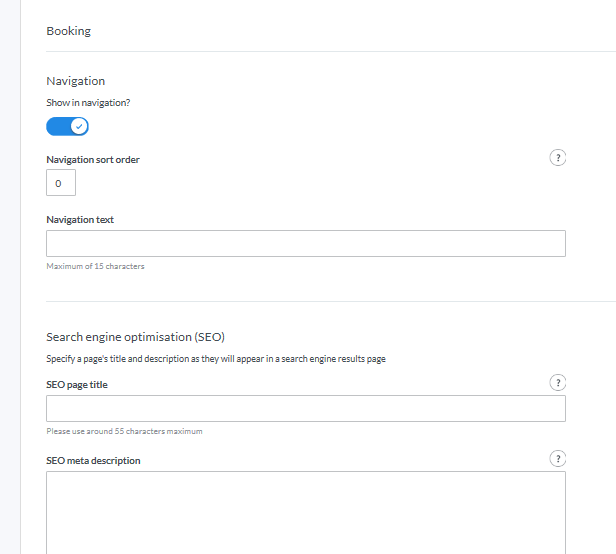This screenshot has height=554, width=616.
Task: Click the "Navigation sort order" label
Action: (x=93, y=160)
